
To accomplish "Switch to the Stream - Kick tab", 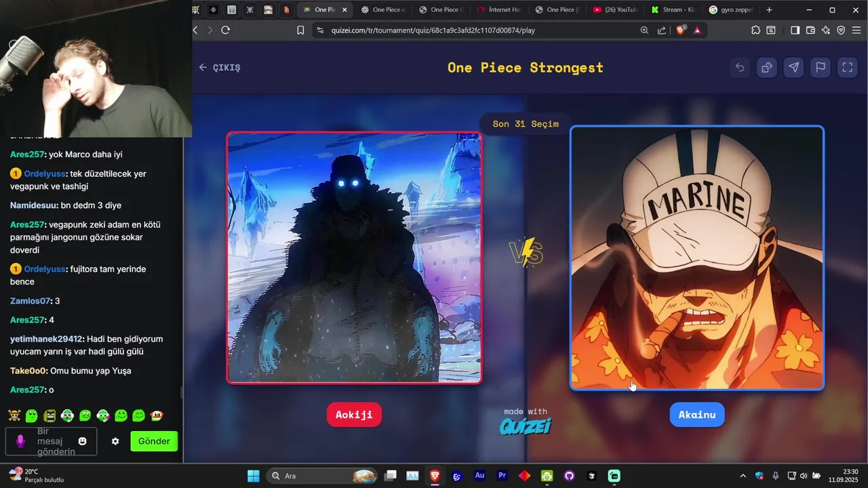I will click(x=672, y=10).
